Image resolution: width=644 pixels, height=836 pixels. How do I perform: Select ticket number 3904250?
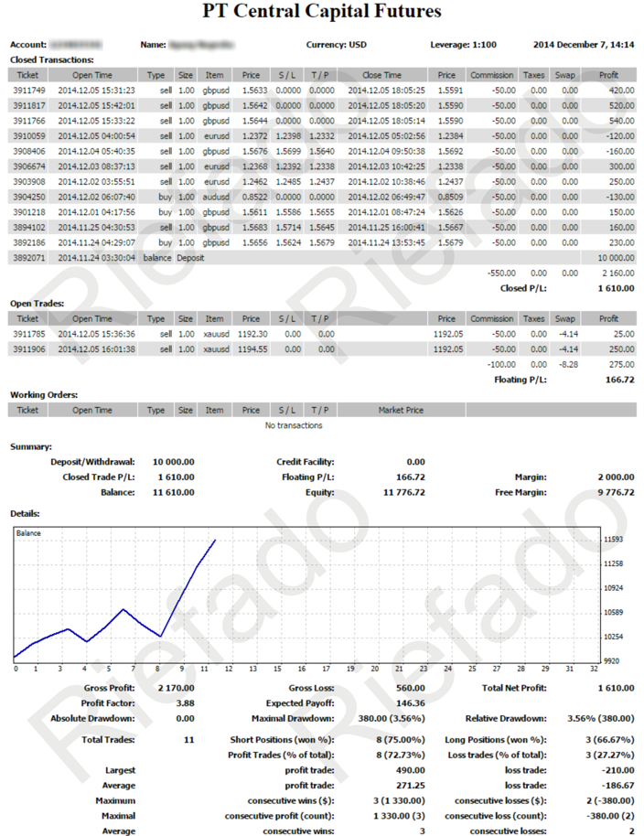click(x=28, y=197)
